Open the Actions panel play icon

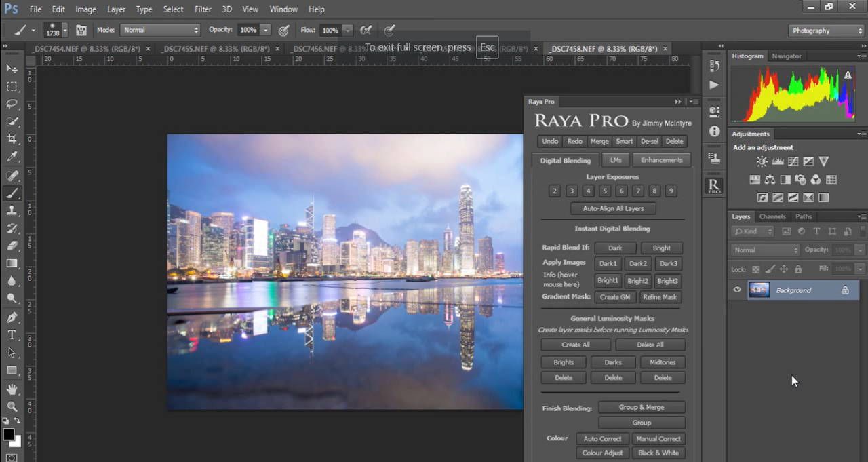[714, 85]
